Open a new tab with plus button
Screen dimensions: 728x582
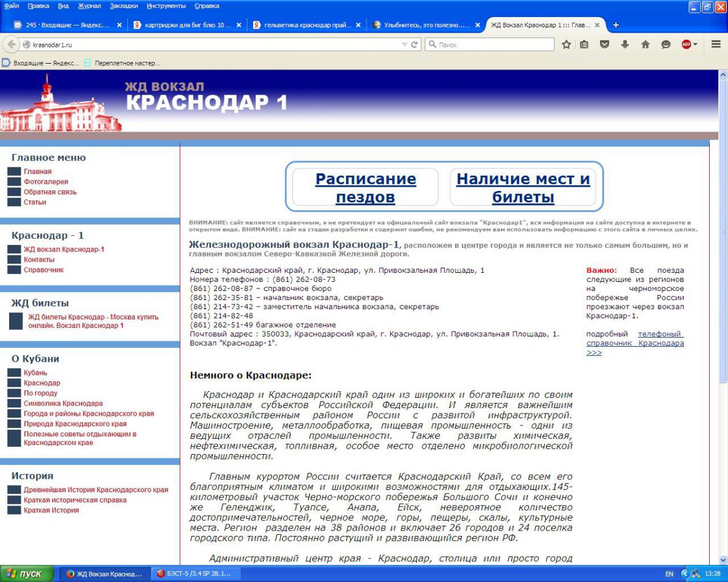(x=616, y=25)
